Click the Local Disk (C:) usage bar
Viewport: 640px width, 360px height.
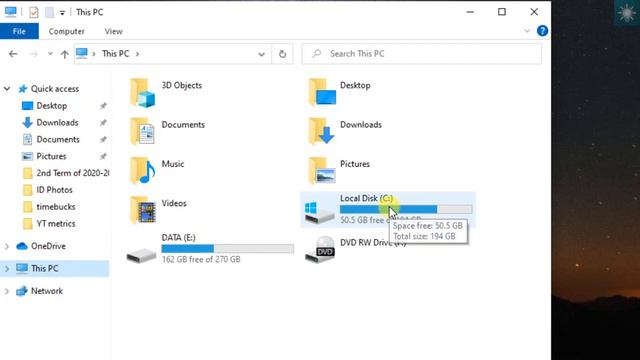click(x=406, y=209)
